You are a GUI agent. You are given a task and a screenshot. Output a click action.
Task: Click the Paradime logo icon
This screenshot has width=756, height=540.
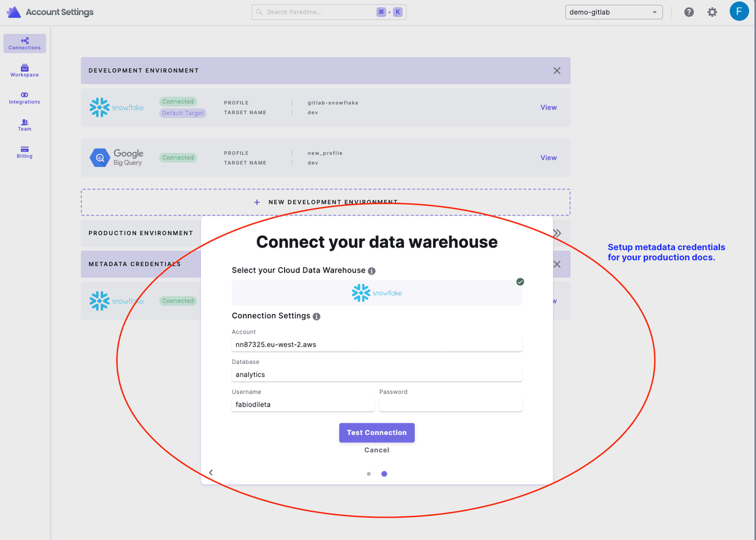pos(13,12)
